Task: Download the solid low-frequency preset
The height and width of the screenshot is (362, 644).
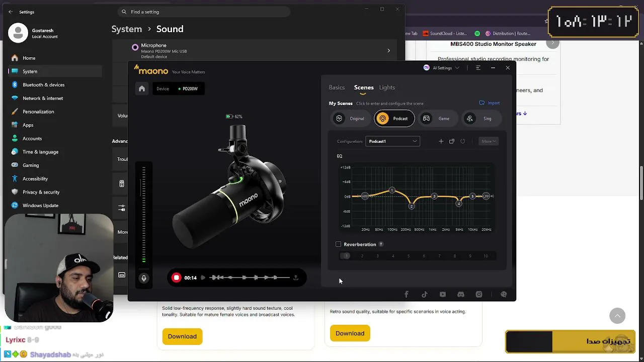Action: click(182, 336)
